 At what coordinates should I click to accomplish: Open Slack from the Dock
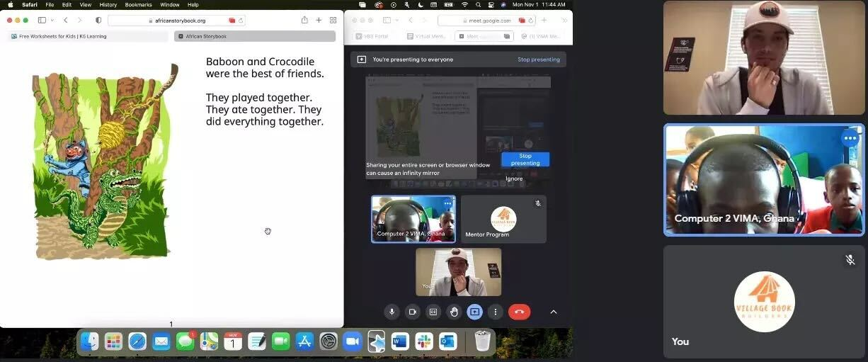(x=424, y=341)
